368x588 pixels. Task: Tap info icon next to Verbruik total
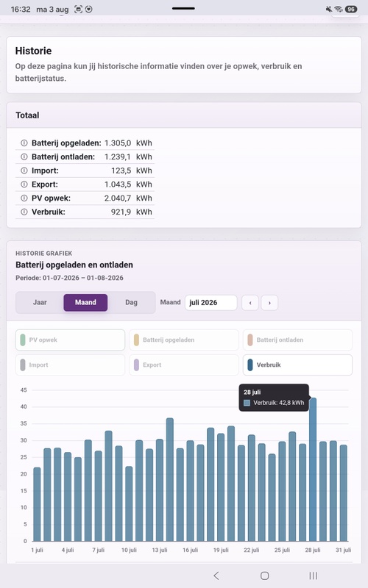point(24,212)
